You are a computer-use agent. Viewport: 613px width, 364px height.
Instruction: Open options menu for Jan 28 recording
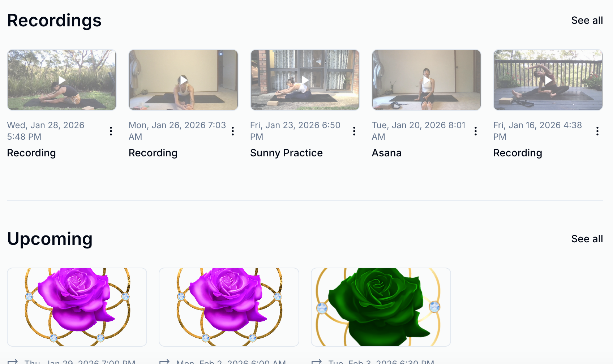tap(111, 131)
